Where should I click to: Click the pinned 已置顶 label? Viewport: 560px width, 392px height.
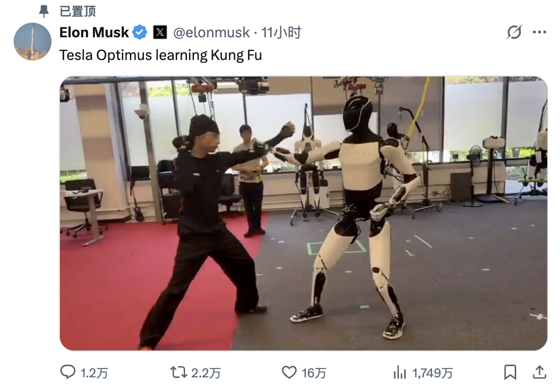click(x=77, y=11)
